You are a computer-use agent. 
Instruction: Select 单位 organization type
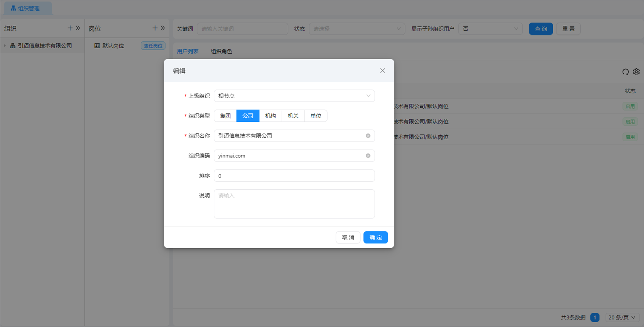click(316, 116)
